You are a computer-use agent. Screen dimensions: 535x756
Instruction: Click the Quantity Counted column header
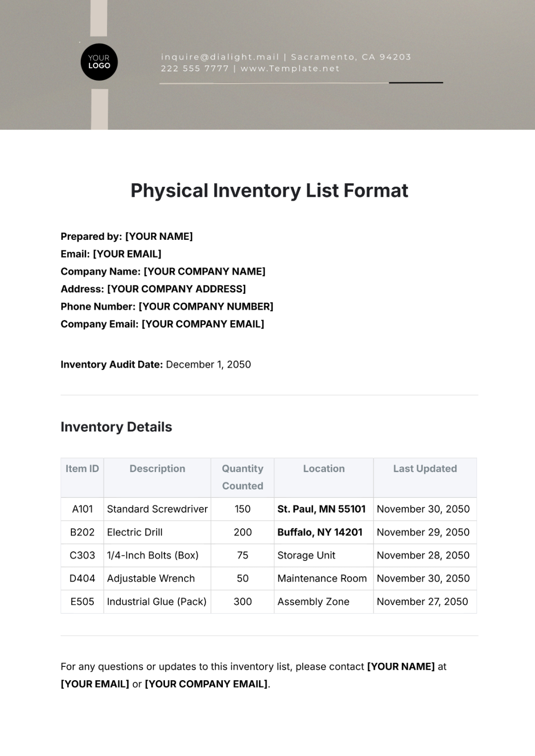click(242, 477)
